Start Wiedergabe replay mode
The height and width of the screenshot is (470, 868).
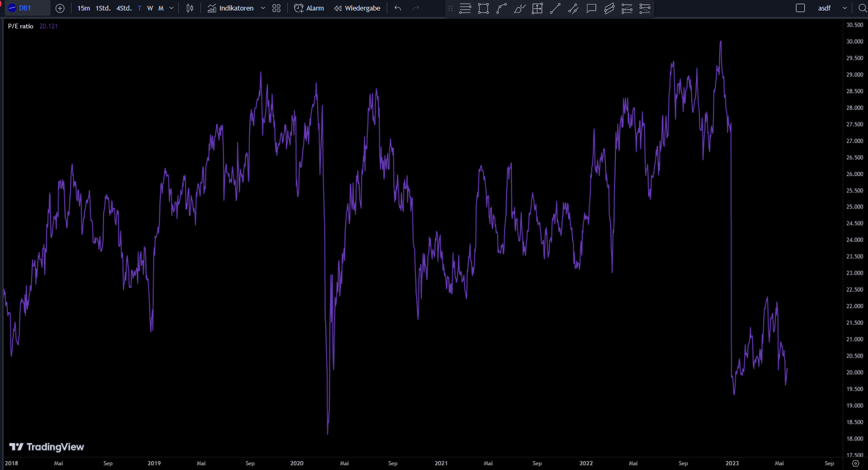click(357, 8)
